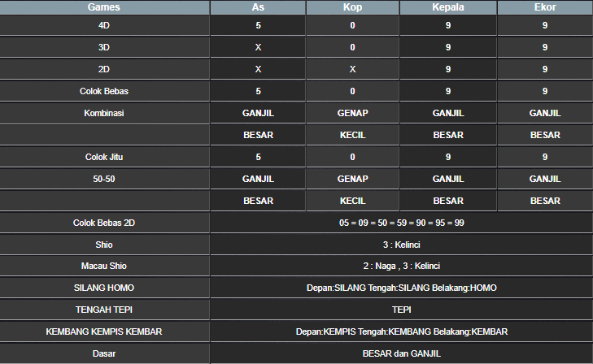Screen dimensions: 593x364
Task: Click the 2D Ekor value 9
Action: point(545,69)
